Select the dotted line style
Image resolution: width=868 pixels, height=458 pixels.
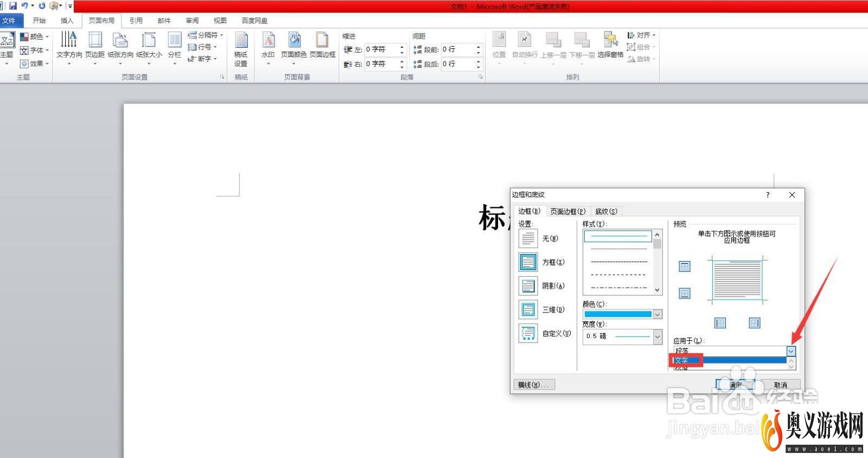pyautogui.click(x=618, y=249)
